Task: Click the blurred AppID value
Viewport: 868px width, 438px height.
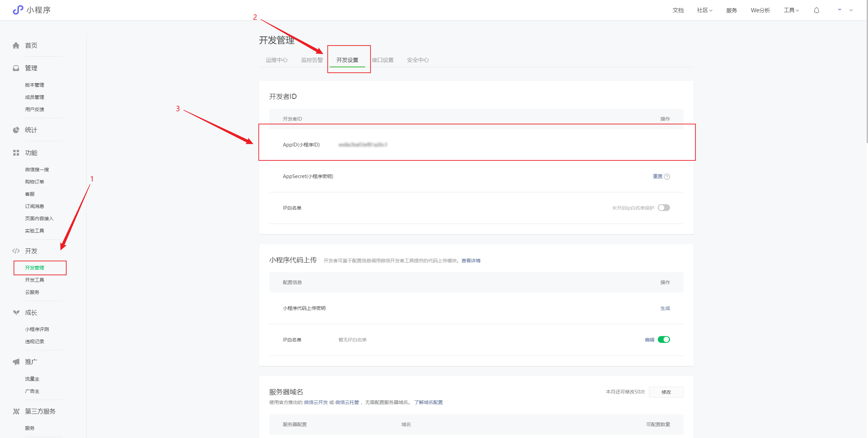Action: coord(363,145)
